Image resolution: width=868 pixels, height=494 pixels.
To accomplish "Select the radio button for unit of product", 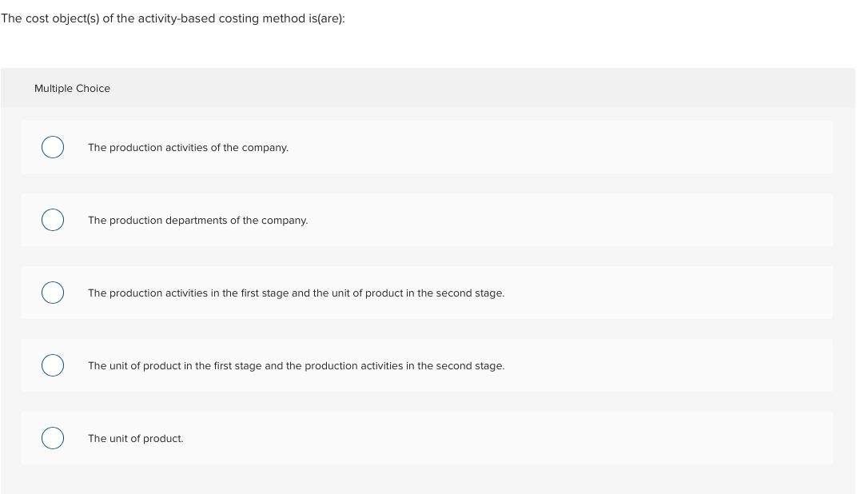I will [x=52, y=438].
